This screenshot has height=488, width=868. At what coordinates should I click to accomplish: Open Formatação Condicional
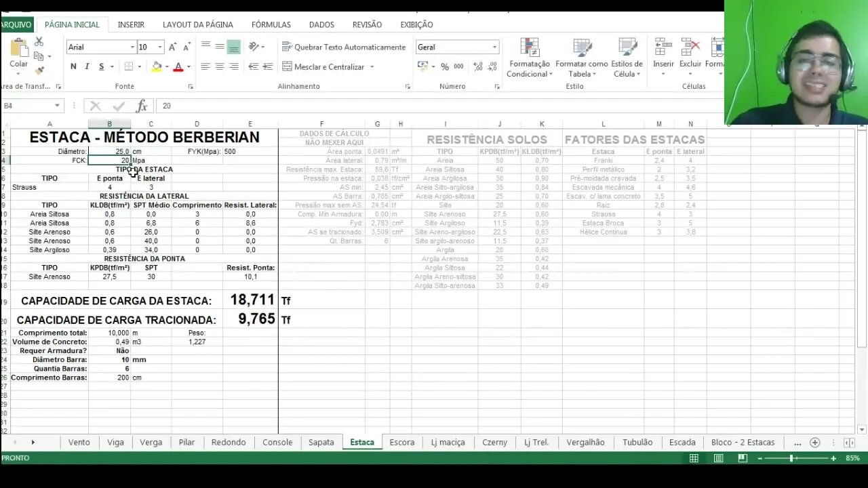pyautogui.click(x=530, y=58)
